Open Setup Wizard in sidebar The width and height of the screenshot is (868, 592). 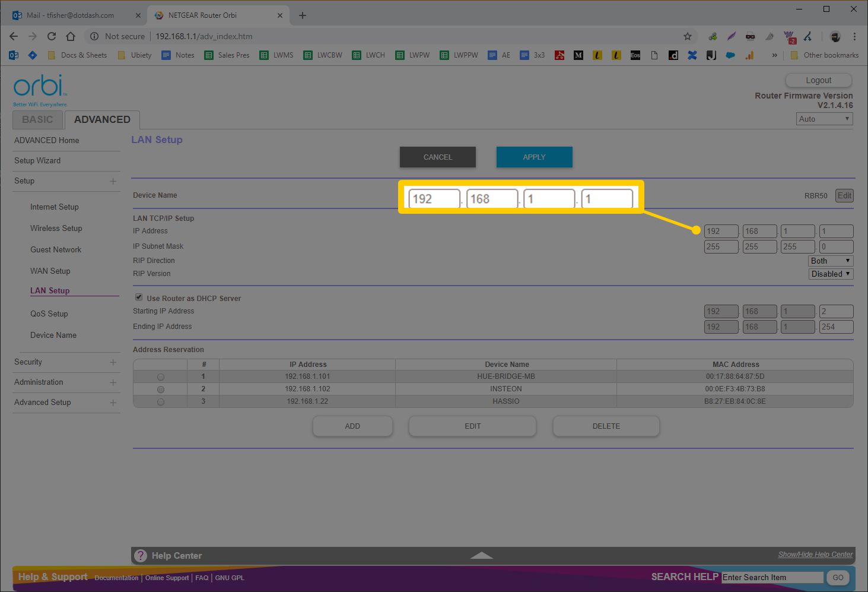[37, 160]
